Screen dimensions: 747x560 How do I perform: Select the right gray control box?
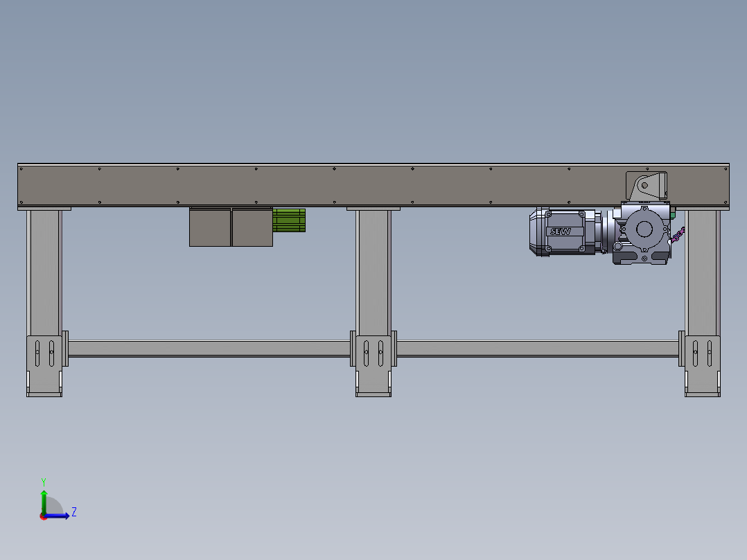click(252, 227)
